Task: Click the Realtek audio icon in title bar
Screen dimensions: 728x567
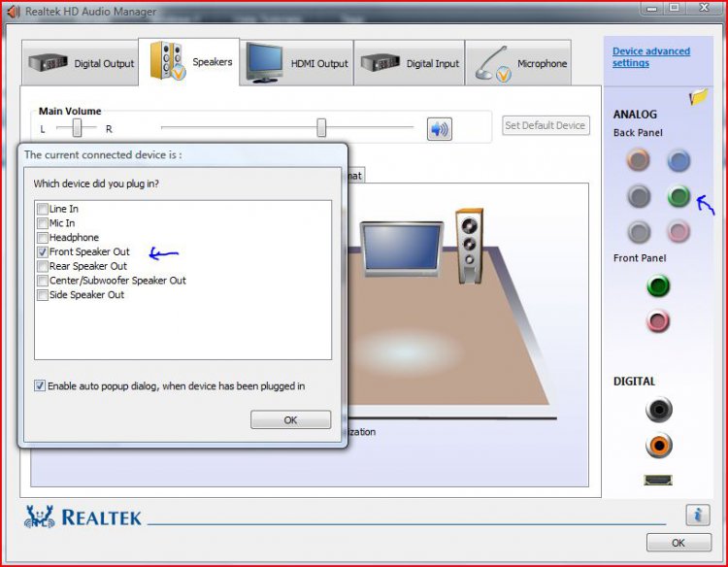Action: 14,12
